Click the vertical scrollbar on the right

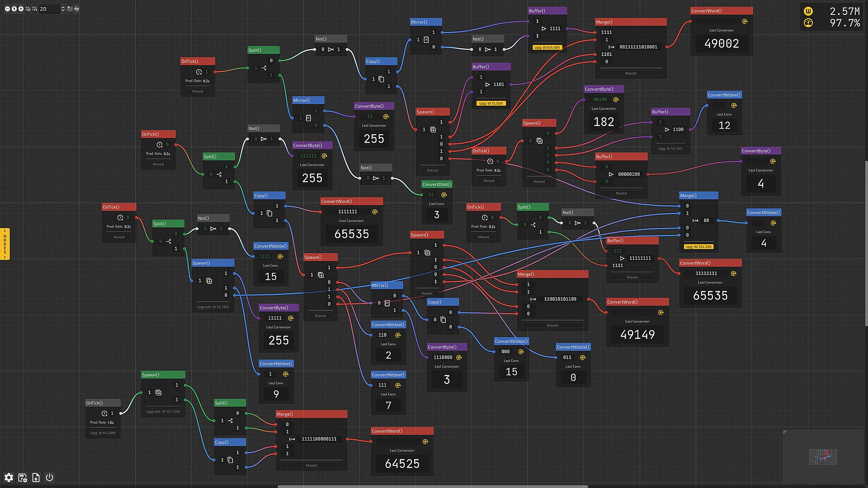click(866, 243)
